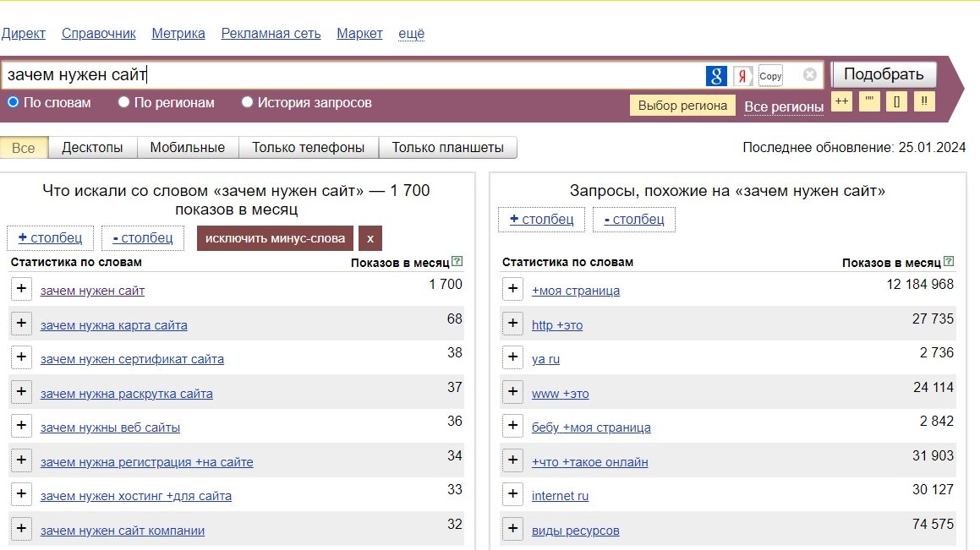This screenshot has width=980, height=550.
Task: Add 'internet ru' with plus button
Action: point(513,493)
